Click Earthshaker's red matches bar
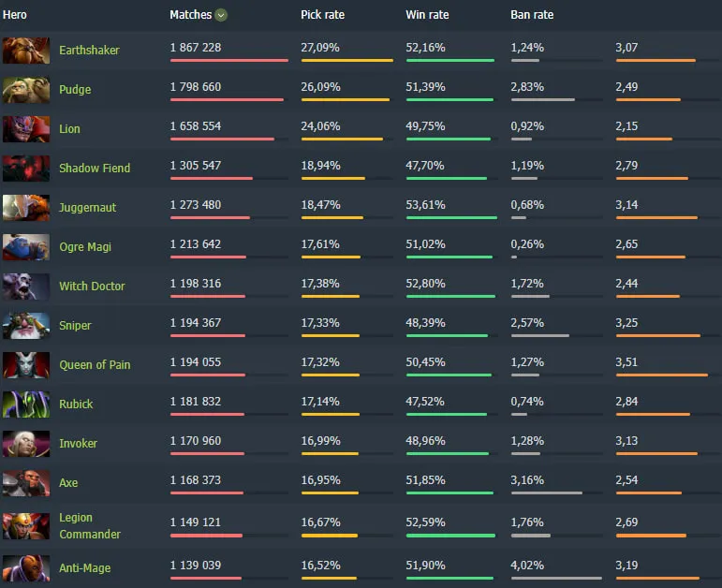This screenshot has width=722, height=588. [229, 60]
